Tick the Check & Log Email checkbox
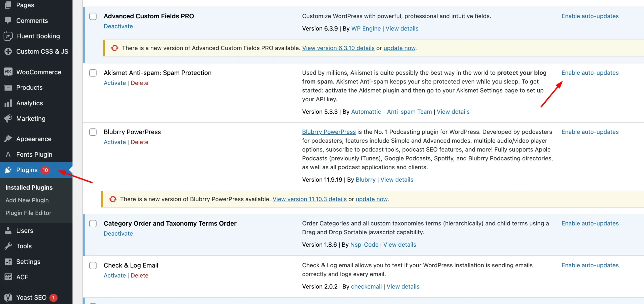Image resolution: width=644 pixels, height=304 pixels. coord(93,265)
